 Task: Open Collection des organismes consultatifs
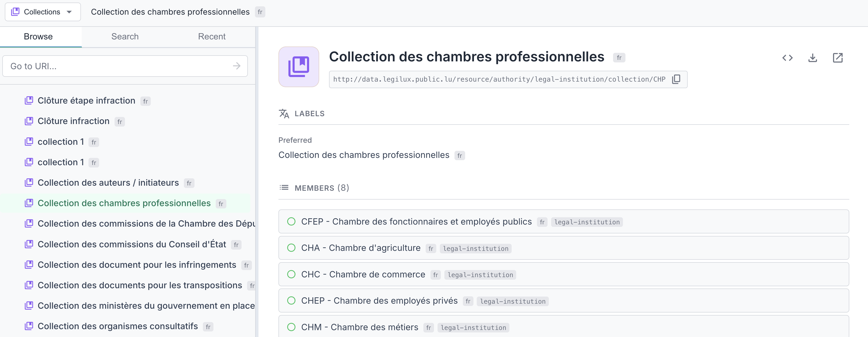[118, 326]
